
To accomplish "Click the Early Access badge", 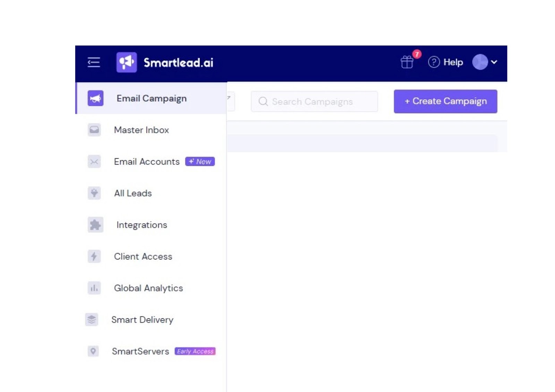I will (x=195, y=351).
